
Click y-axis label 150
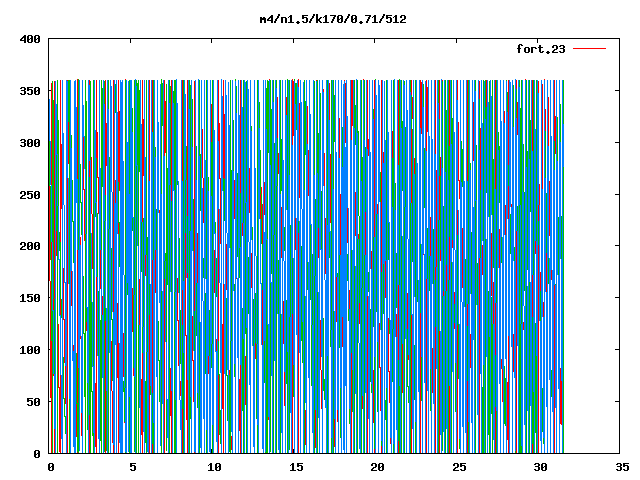click(30, 298)
